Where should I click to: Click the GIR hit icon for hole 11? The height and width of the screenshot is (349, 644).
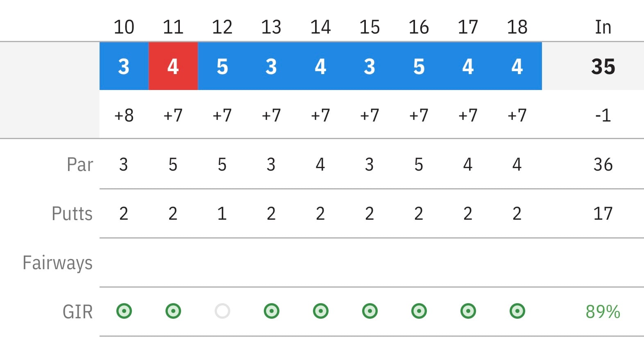pyautogui.click(x=173, y=311)
